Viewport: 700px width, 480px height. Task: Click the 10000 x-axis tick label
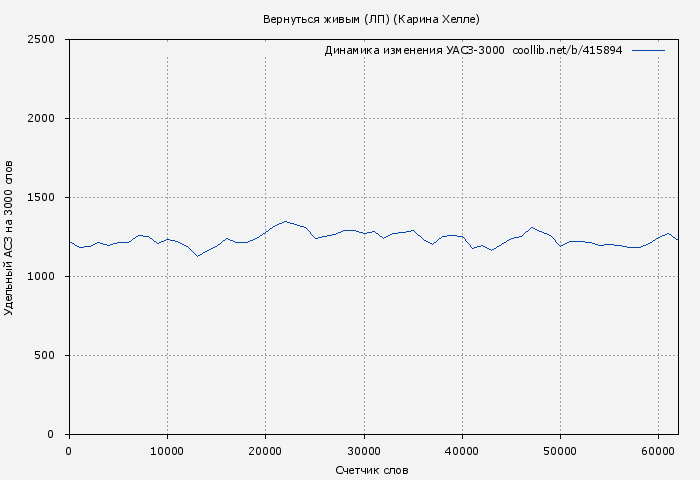(167, 451)
